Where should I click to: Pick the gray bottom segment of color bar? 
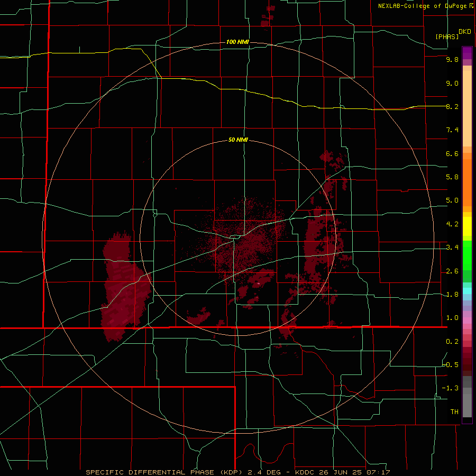(x=467, y=405)
